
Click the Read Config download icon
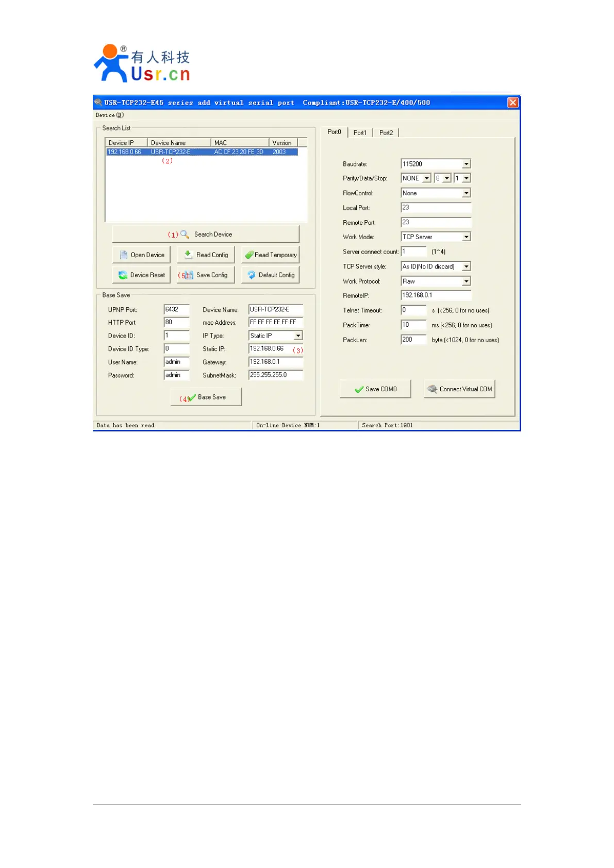(189, 255)
